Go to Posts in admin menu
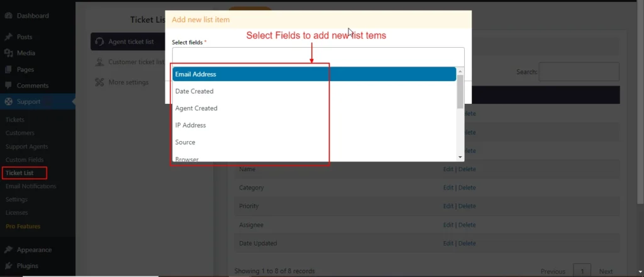The width and height of the screenshot is (644, 277). (25, 37)
